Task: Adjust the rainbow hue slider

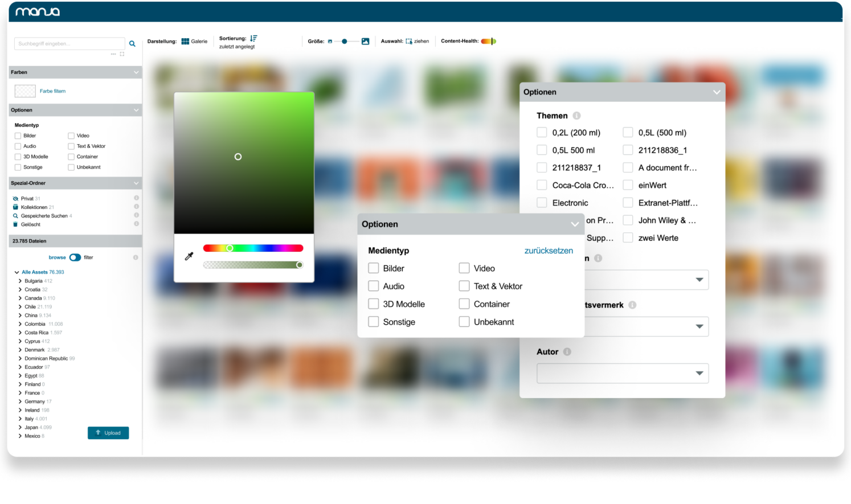Action: [x=253, y=248]
